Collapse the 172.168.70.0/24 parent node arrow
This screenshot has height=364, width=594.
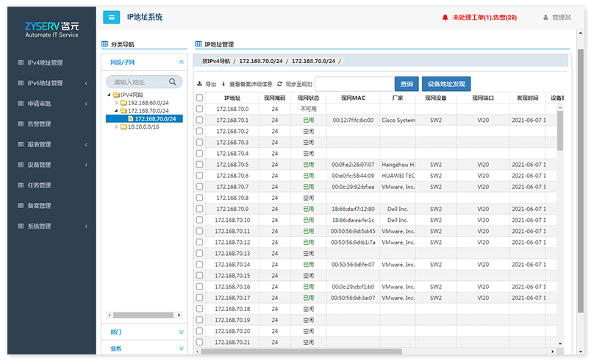coord(116,111)
